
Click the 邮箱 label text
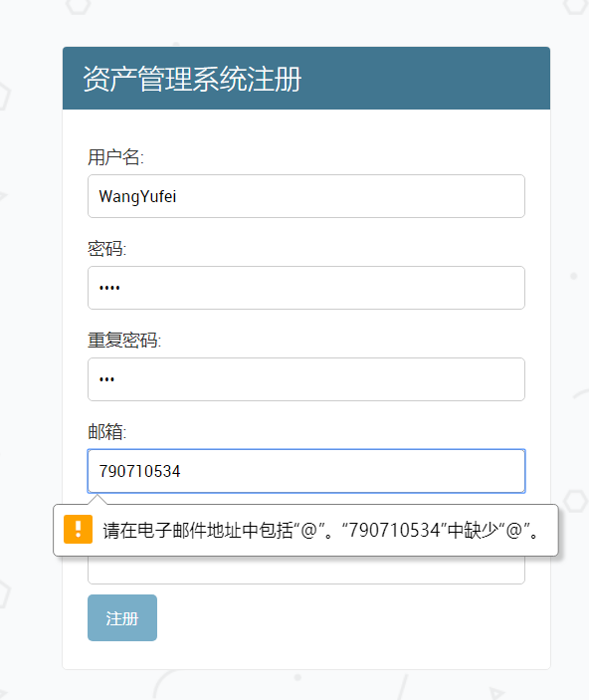point(107,432)
